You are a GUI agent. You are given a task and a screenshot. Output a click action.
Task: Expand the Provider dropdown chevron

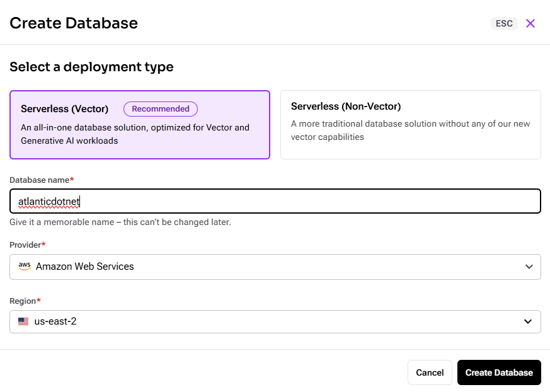point(529,267)
